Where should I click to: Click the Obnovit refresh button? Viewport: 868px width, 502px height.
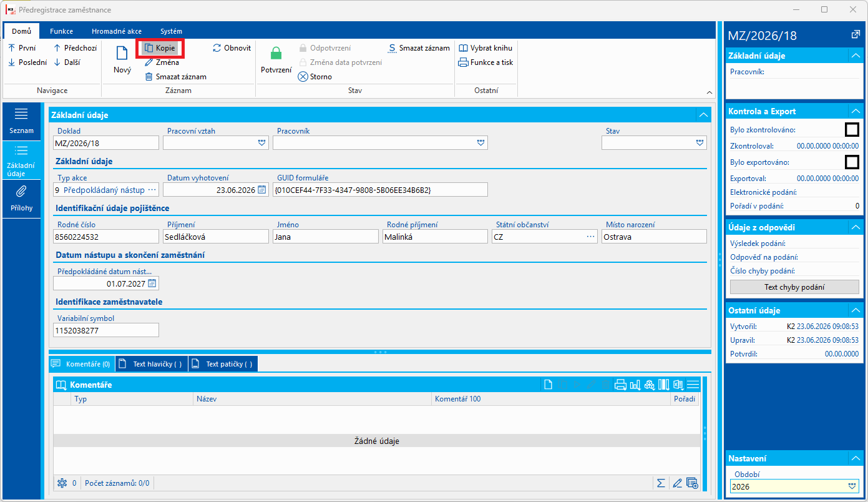click(232, 47)
